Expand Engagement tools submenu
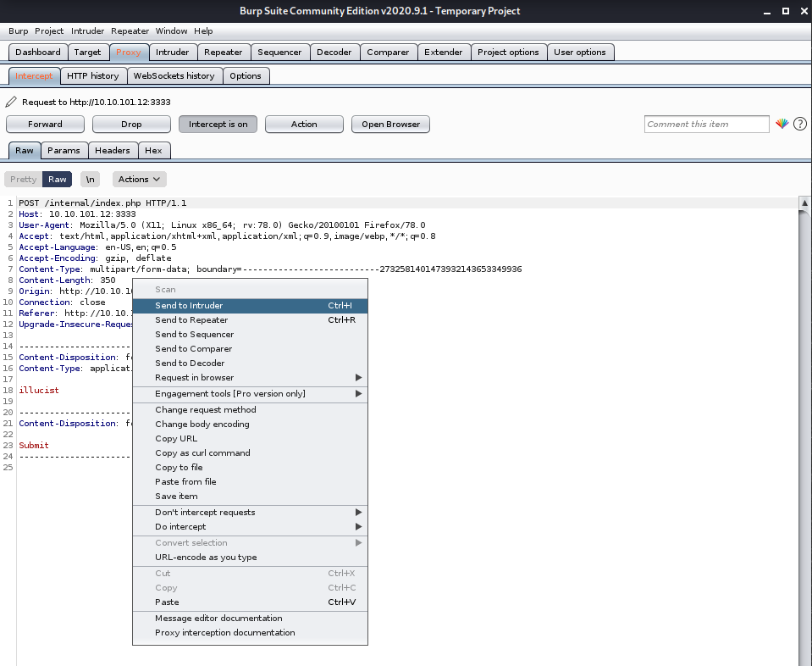Image resolution: width=812 pixels, height=666 pixels. pos(250,394)
